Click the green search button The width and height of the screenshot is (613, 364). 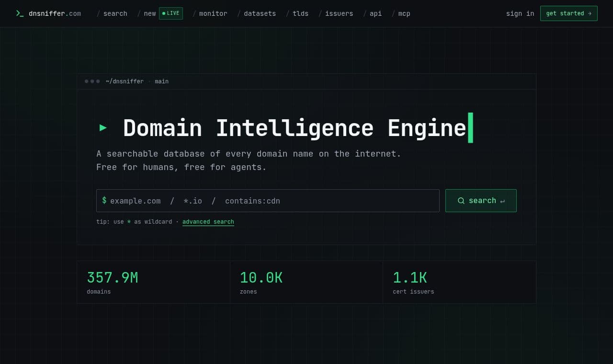[x=481, y=201]
